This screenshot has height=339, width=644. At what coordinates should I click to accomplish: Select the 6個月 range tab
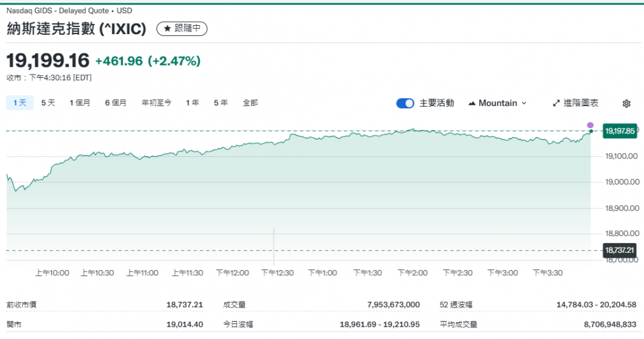click(116, 102)
